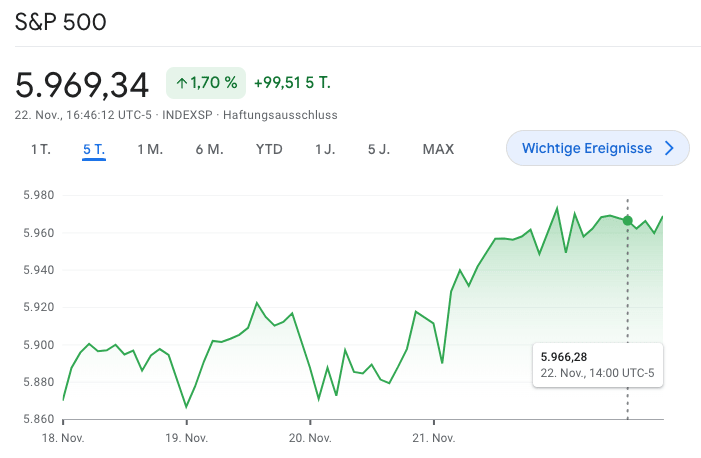Click the 20. Nov. axis label
The height and width of the screenshot is (458, 701).
[x=310, y=438]
